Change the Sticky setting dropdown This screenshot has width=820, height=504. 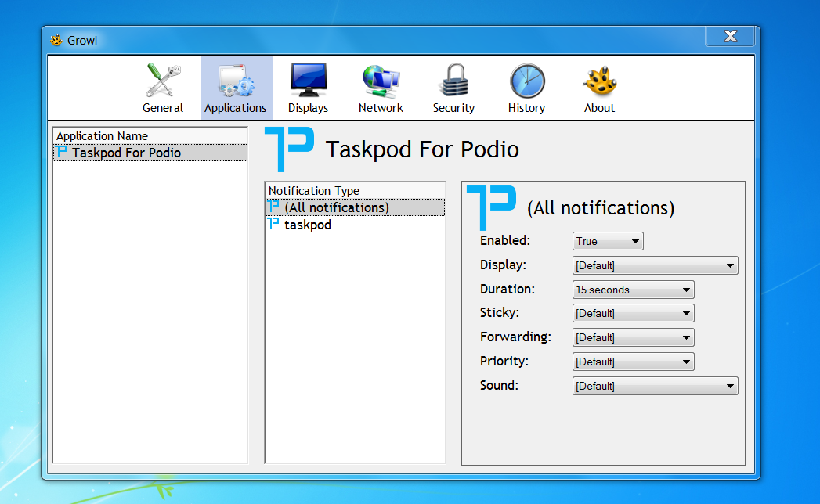633,313
